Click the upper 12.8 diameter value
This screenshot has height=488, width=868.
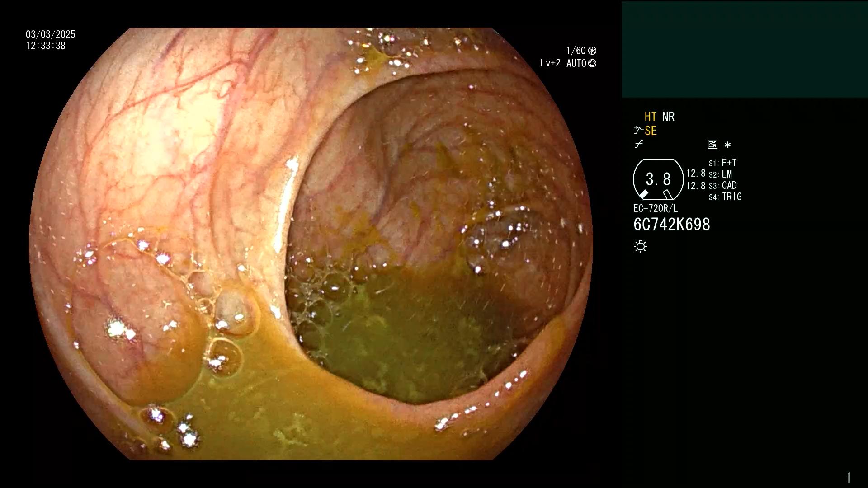[696, 174]
